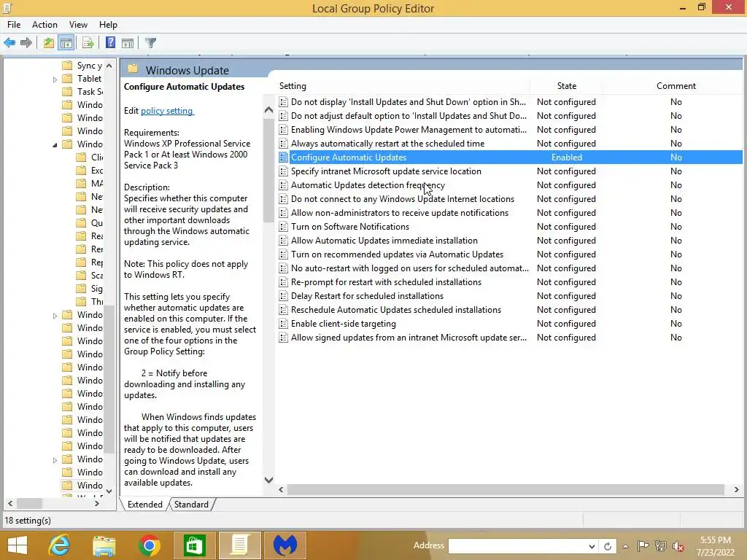Click the network tray icon
Viewport: 747px width, 560px height.
click(660, 546)
